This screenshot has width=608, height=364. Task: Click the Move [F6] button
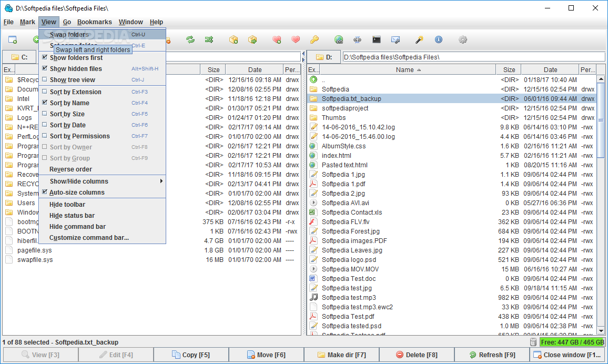pyautogui.click(x=266, y=355)
